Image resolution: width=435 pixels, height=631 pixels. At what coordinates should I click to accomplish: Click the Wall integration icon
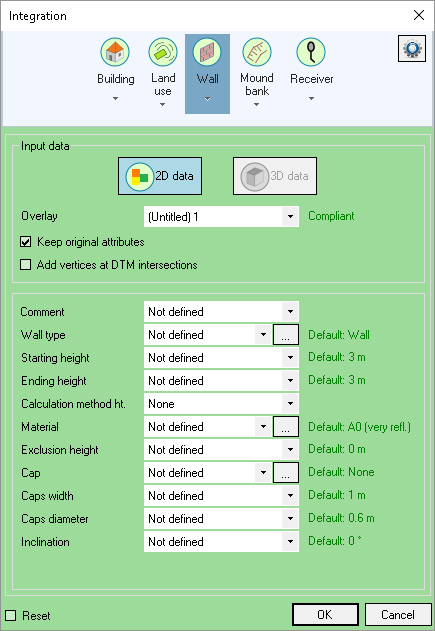click(x=207, y=52)
